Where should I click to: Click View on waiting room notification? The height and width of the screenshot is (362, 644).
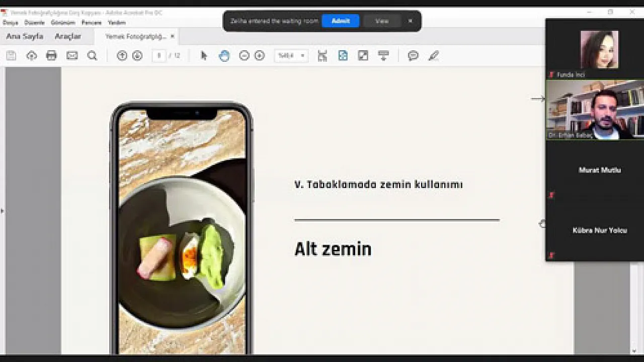(x=382, y=21)
